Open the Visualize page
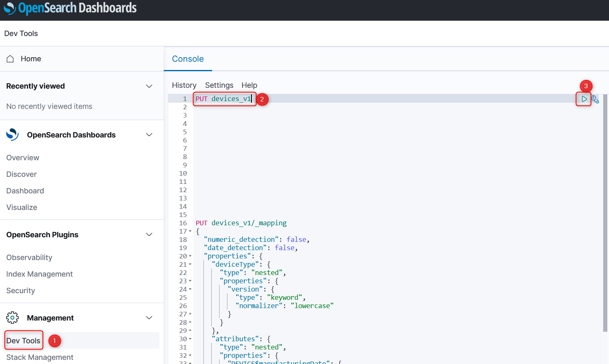The image size is (609, 364). [22, 207]
